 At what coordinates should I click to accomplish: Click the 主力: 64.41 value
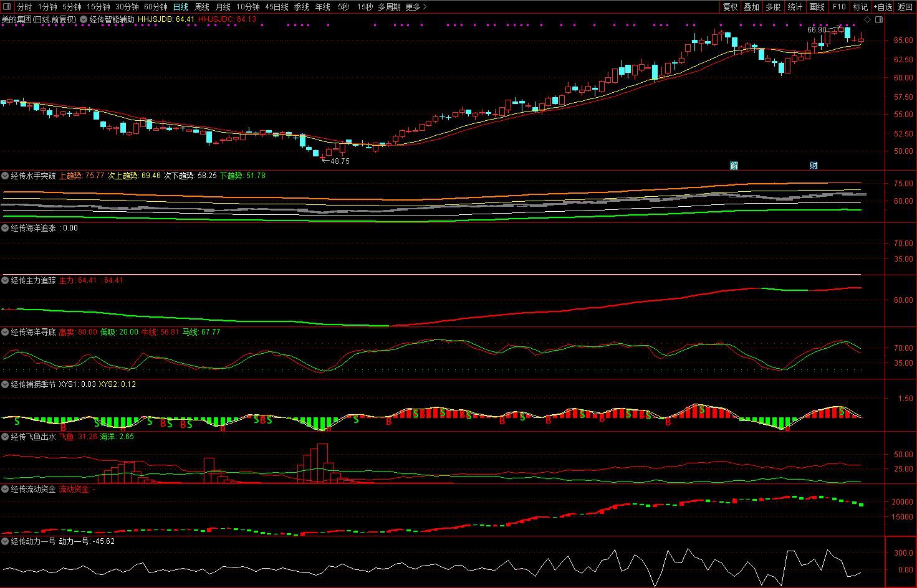click(x=78, y=280)
